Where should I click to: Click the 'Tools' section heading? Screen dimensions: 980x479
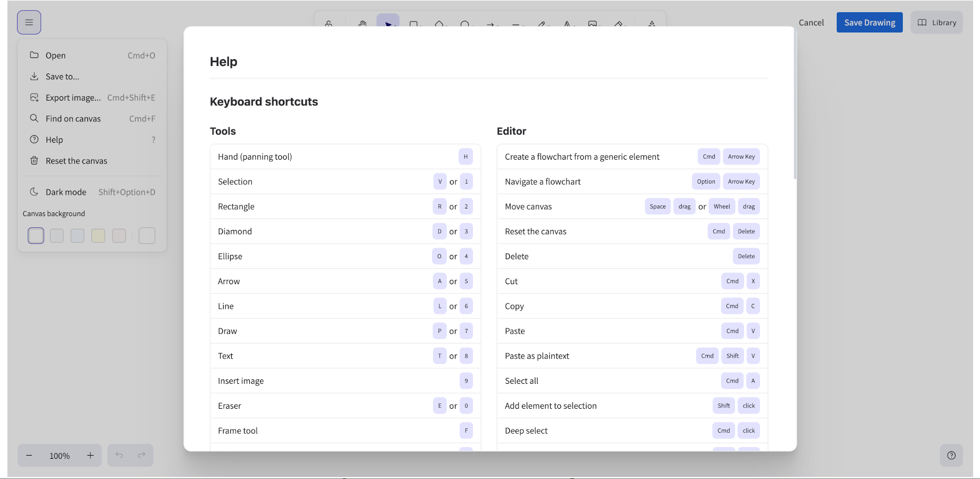[223, 131]
